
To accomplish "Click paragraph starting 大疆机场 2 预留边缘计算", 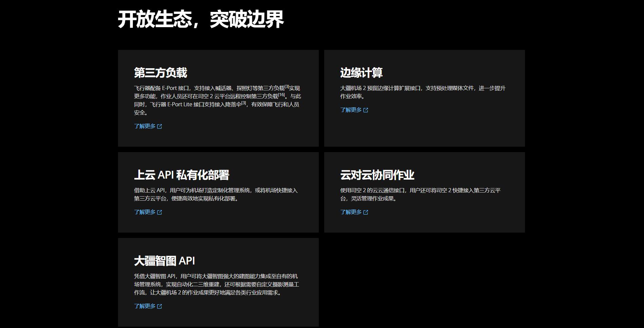I will (x=423, y=92).
